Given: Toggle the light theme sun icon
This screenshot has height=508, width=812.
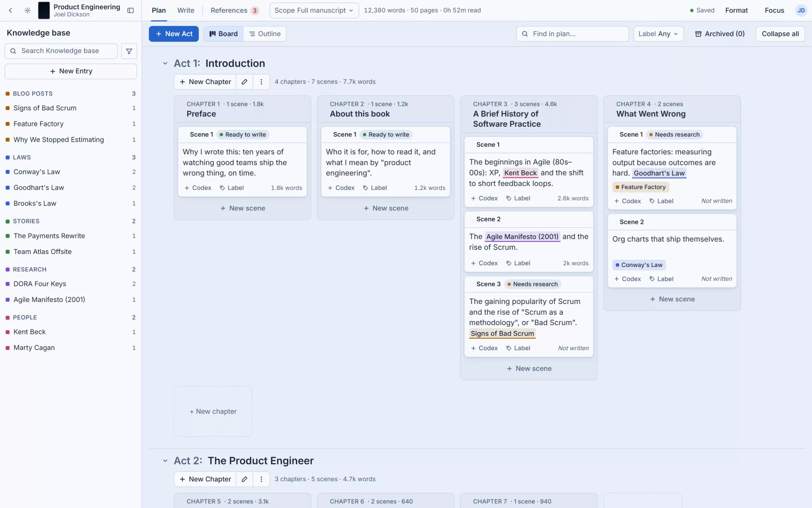Looking at the screenshot, I should [28, 11].
